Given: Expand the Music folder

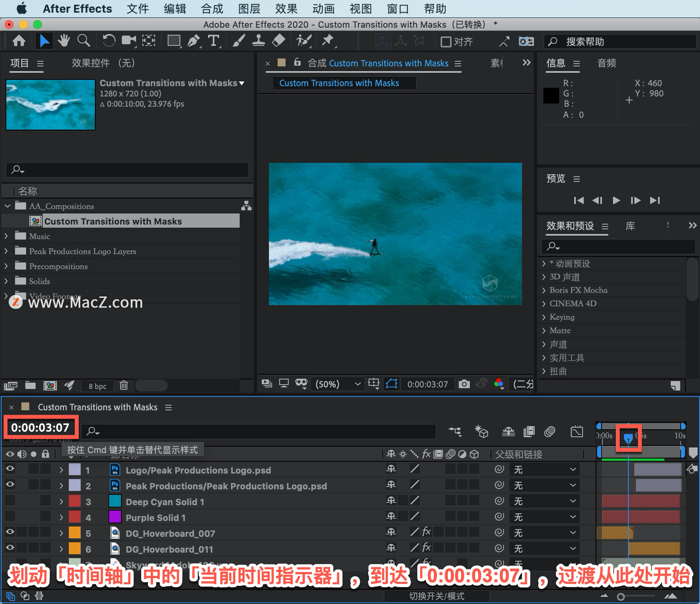Looking at the screenshot, I should pos(6,236).
